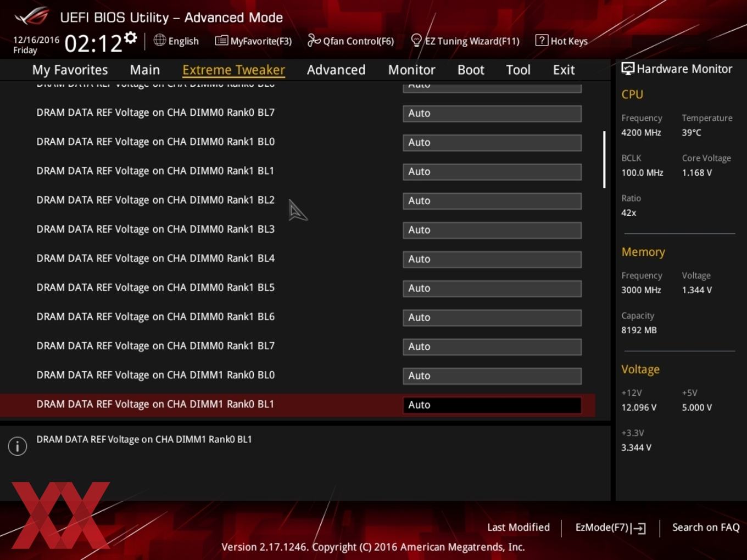Image resolution: width=747 pixels, height=560 pixels.
Task: Click the info icon in help area
Action: (18, 446)
